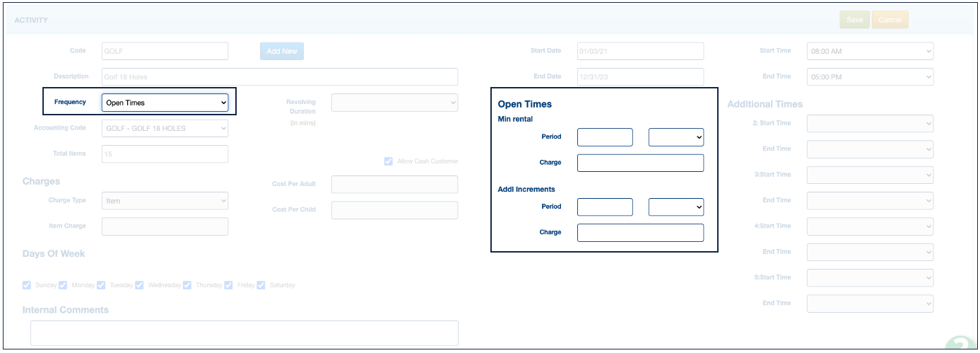Focus the Internal Comments text area
This screenshot has height=353, width=980.
[x=244, y=332]
